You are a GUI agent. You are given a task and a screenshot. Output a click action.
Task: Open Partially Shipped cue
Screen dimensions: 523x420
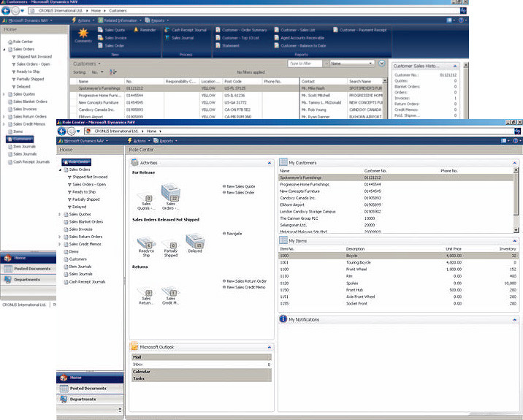click(171, 248)
